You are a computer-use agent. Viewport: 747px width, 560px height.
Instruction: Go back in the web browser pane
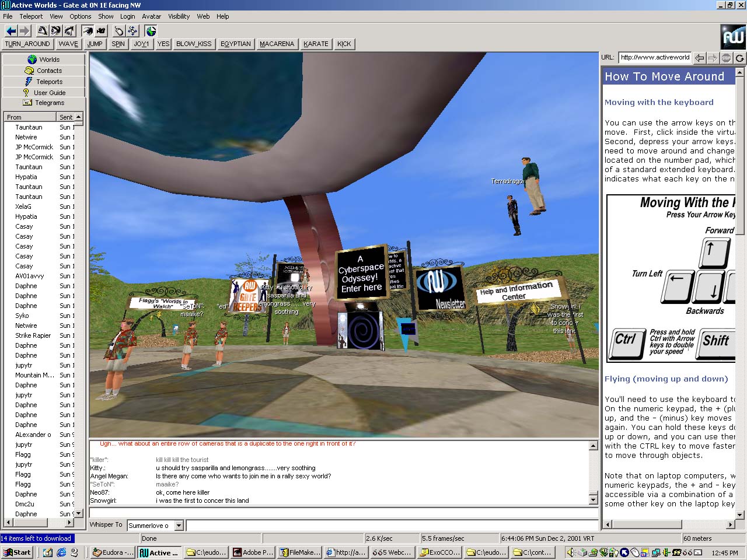click(x=700, y=58)
